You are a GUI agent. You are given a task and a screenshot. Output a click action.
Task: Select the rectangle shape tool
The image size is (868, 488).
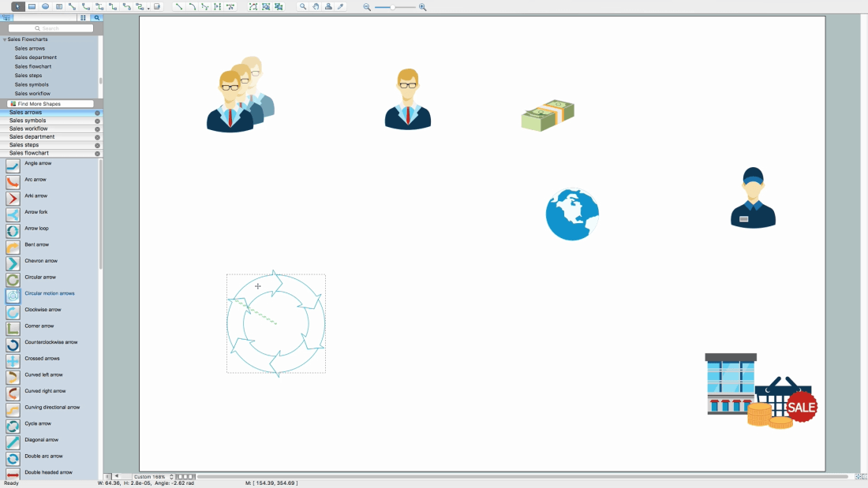click(32, 6)
